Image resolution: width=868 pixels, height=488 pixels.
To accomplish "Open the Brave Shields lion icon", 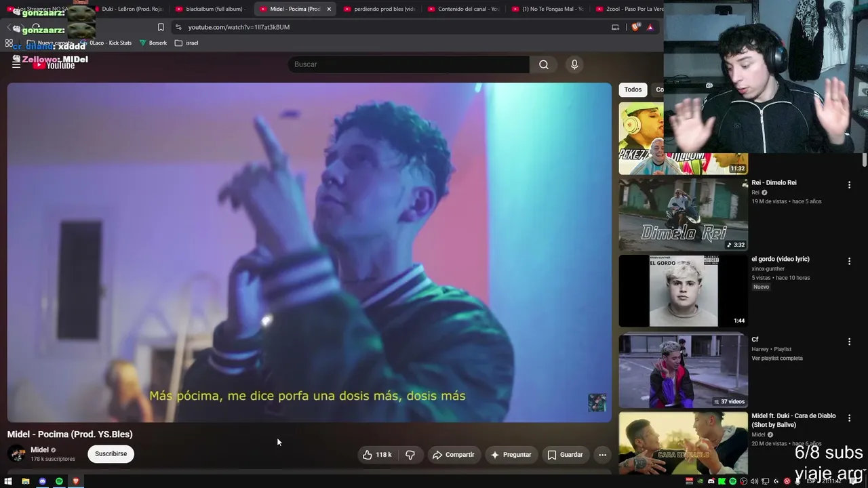I will pos(635,27).
